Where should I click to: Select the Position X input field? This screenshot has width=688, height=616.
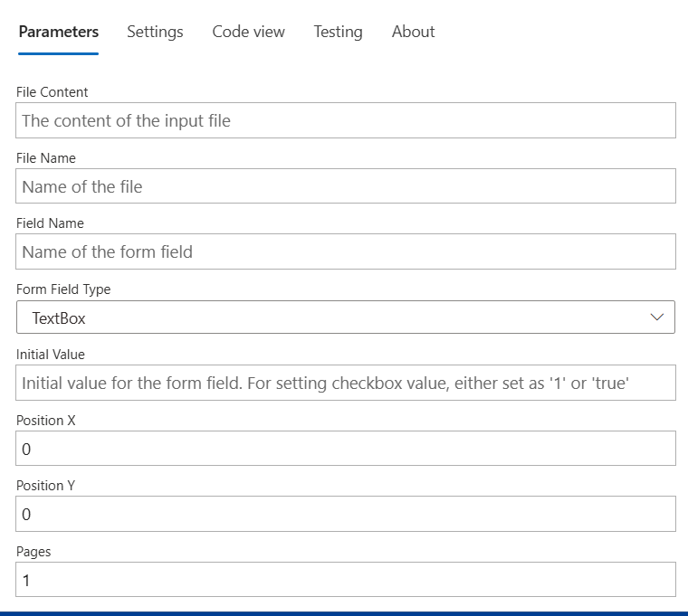point(346,448)
